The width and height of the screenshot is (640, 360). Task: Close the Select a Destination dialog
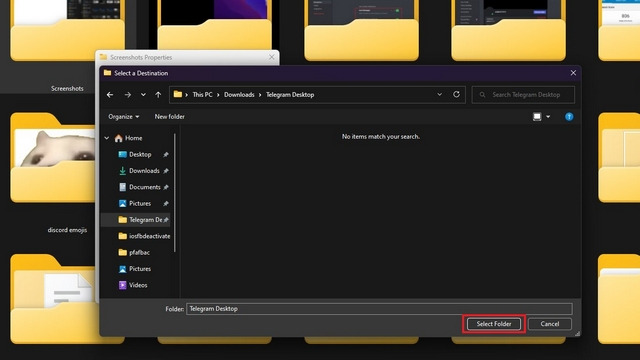tap(573, 73)
